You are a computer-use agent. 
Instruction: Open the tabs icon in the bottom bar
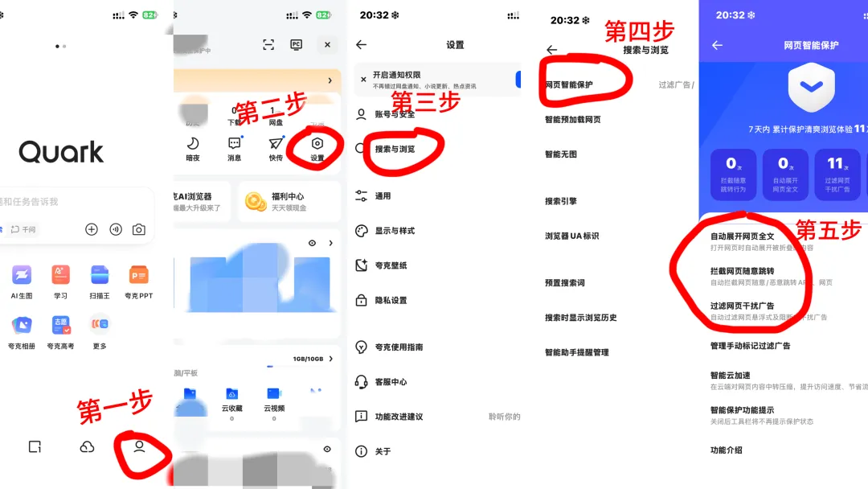[35, 446]
